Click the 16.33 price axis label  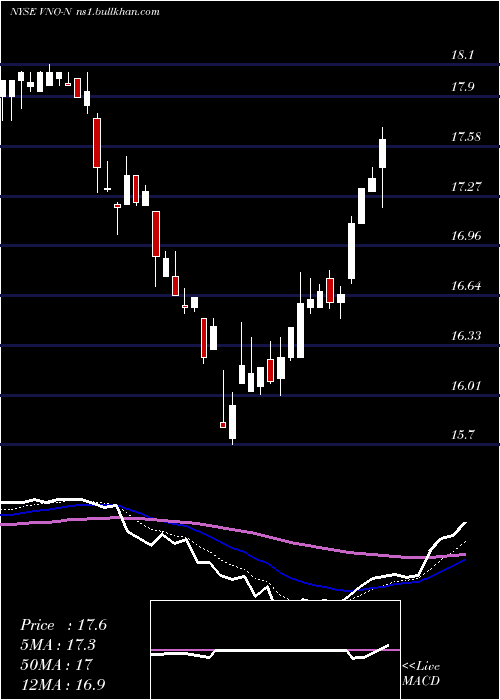tap(466, 336)
